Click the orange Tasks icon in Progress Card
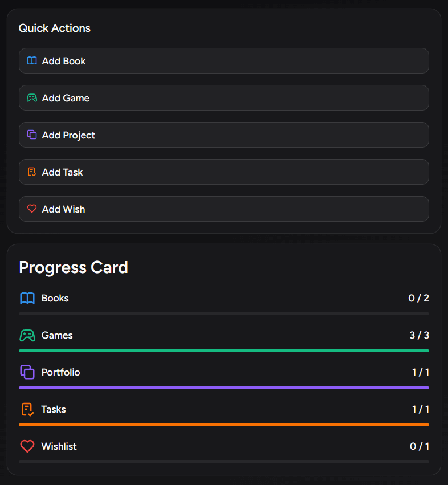448x485 pixels. pos(27,409)
